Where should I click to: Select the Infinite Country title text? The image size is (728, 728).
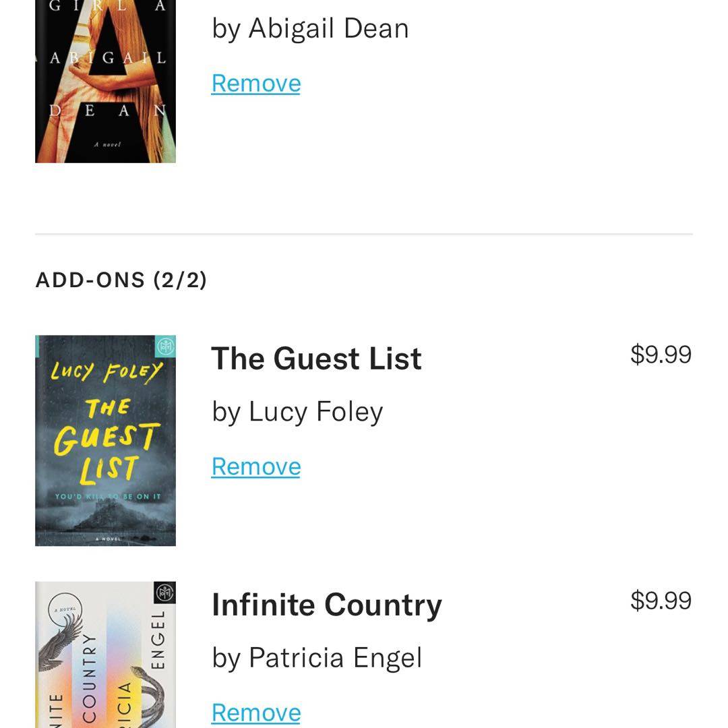[326, 605]
